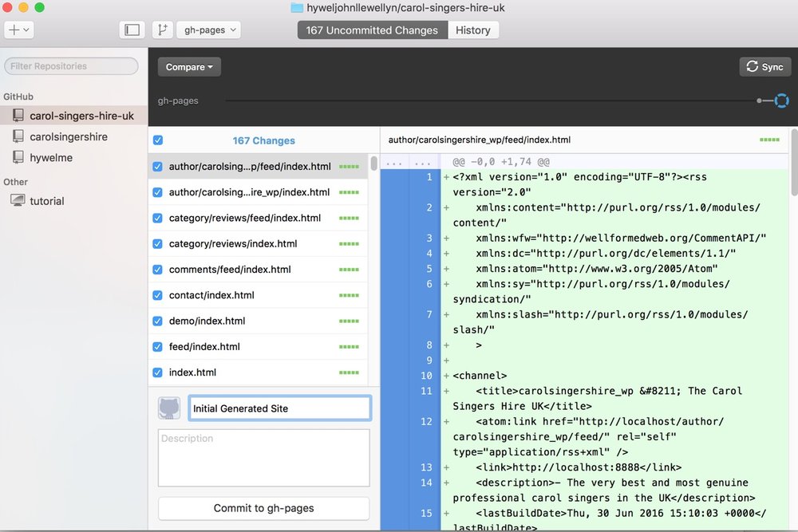Uncheck comments/feed/index.html checkbox
The image size is (798, 532).
[x=158, y=270]
